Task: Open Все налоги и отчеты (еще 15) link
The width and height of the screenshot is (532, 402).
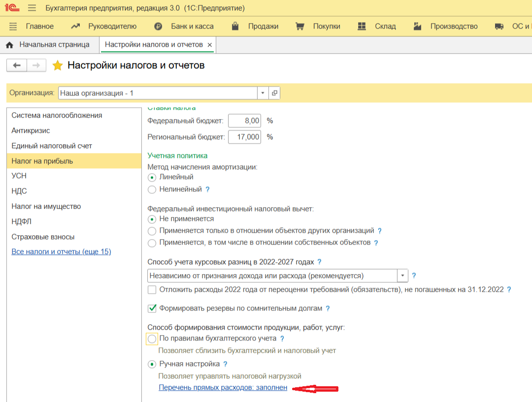Action: click(x=62, y=251)
